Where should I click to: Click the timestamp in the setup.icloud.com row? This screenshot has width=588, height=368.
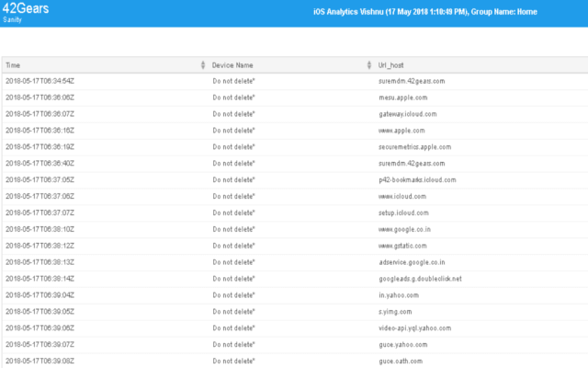pyautogui.click(x=40, y=213)
